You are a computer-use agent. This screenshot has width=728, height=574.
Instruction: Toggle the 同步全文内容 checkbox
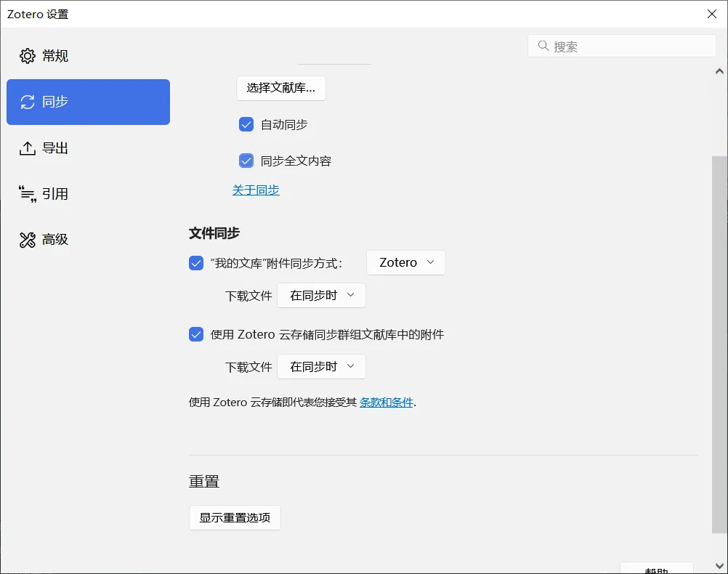pos(246,161)
